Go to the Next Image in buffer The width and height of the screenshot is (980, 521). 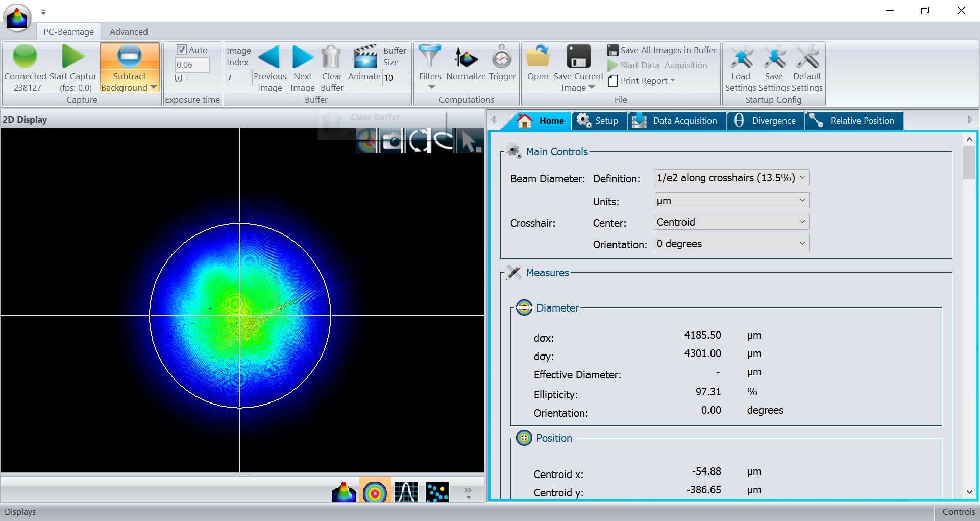[303, 57]
